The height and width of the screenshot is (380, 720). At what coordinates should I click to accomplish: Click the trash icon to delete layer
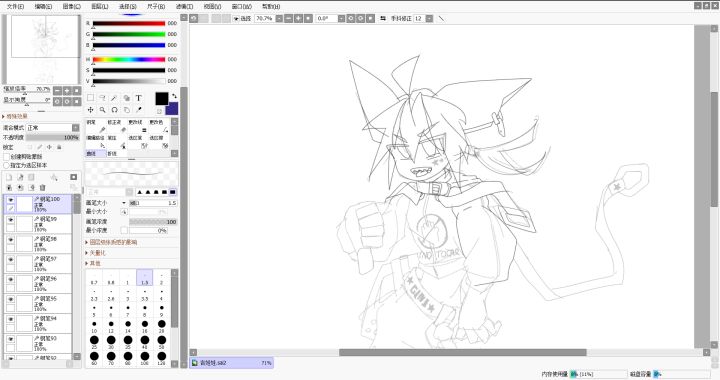tap(43, 187)
